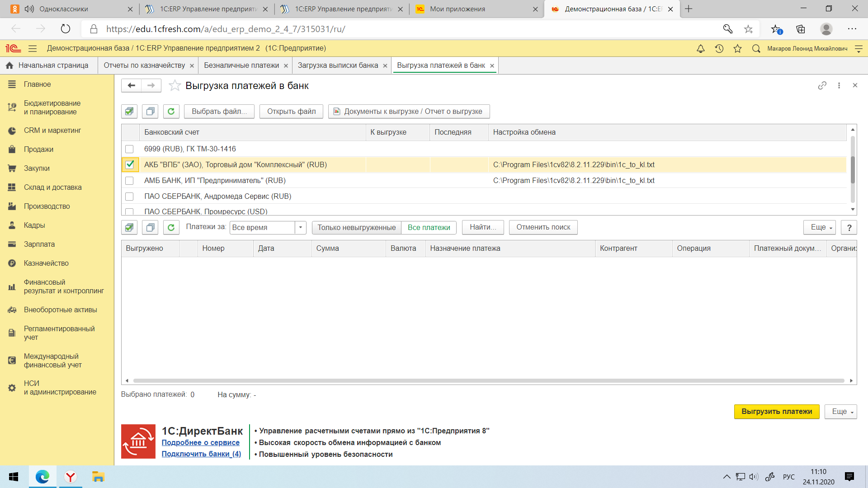Image resolution: width=868 pixels, height=488 pixels.
Task: Check the 6999 (RUB), ГК ТМ-30-1416 account
Action: (x=129, y=149)
